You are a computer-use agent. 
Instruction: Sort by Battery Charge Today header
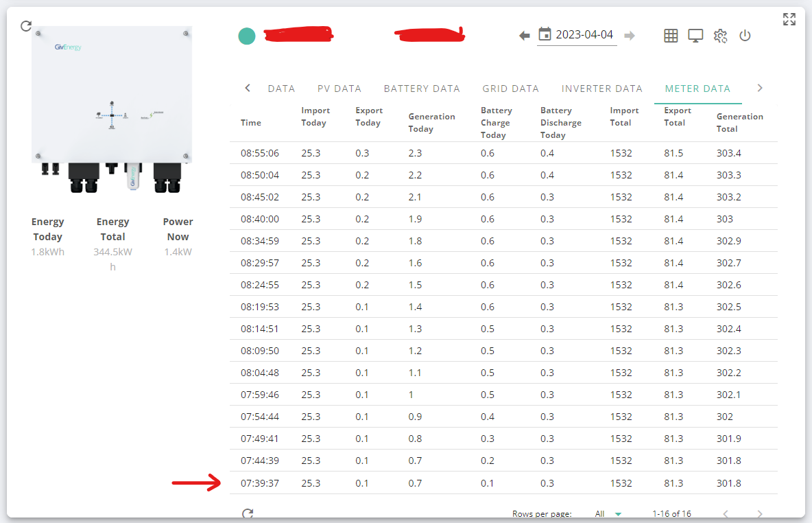[496, 123]
